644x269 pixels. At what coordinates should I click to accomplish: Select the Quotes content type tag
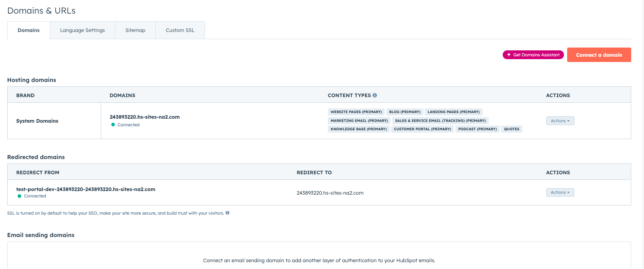point(511,129)
